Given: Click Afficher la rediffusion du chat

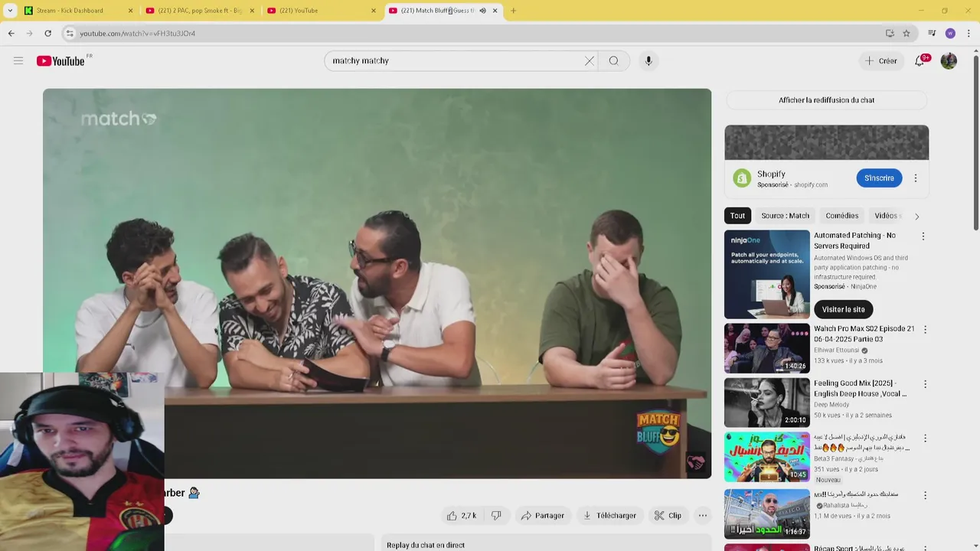Looking at the screenshot, I should pyautogui.click(x=826, y=100).
